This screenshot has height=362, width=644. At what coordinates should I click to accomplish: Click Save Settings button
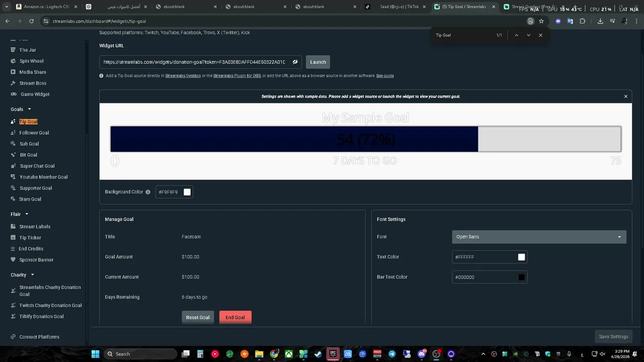tap(613, 337)
